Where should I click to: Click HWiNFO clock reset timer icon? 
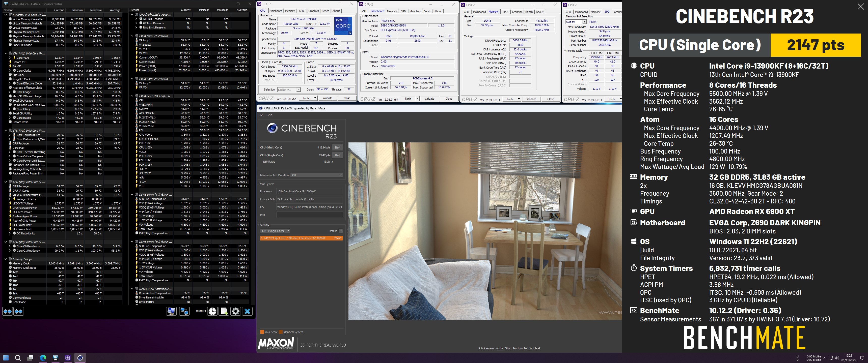coord(212,311)
